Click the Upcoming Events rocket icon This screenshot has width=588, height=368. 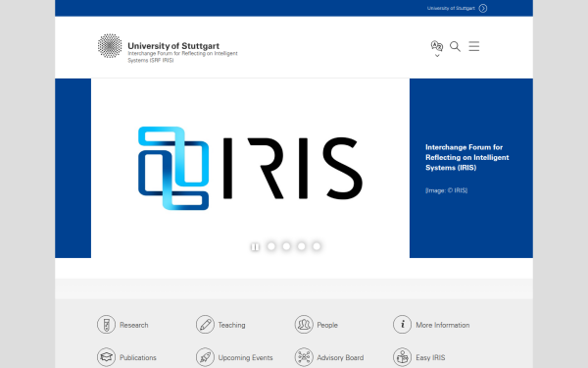(x=205, y=357)
